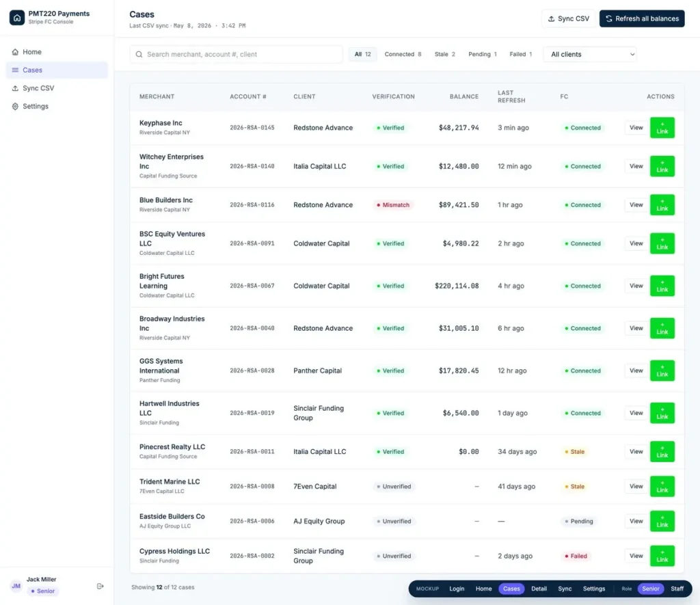
Task: Link Witchey Enterprises Inc account
Action: (x=662, y=166)
